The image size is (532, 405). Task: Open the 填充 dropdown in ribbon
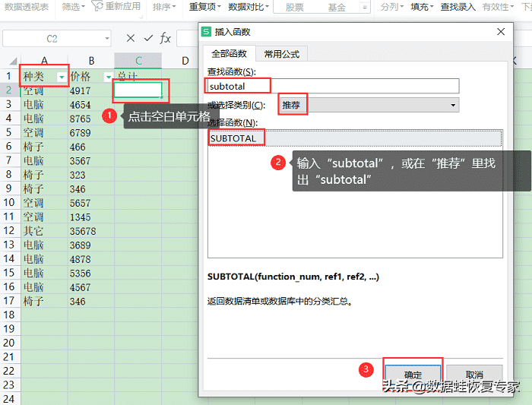[422, 6]
